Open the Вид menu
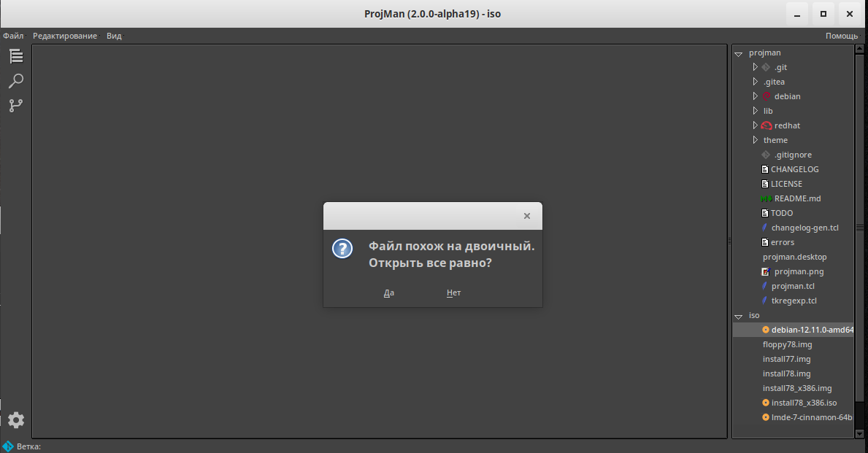The height and width of the screenshot is (453, 868). 113,35
